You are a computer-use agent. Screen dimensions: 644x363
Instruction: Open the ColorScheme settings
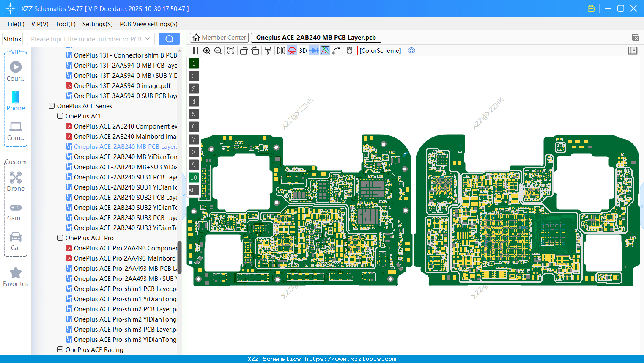(x=380, y=50)
